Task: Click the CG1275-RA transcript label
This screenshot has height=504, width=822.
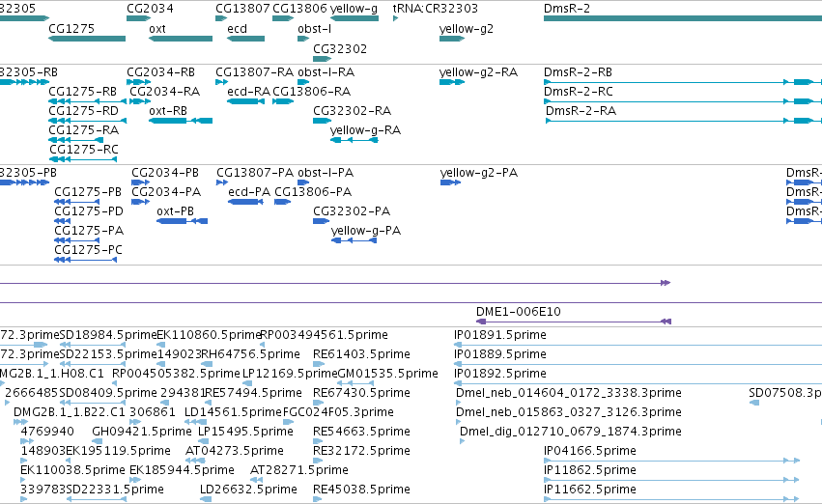Action: point(83,130)
